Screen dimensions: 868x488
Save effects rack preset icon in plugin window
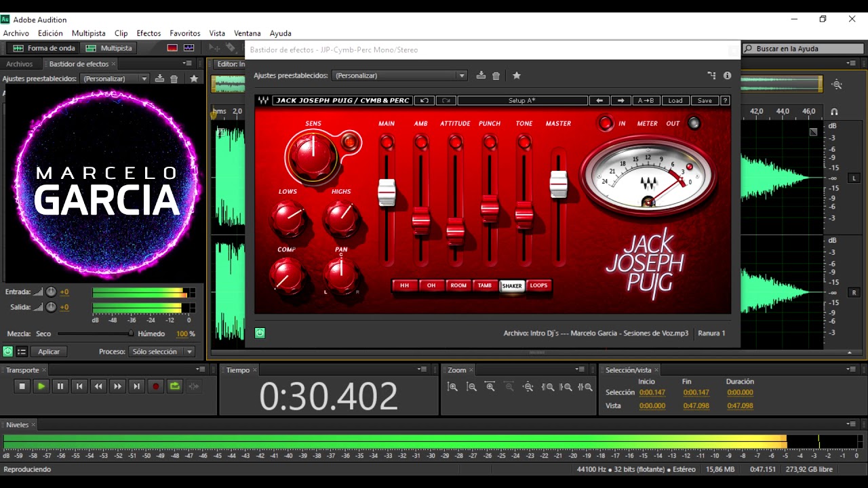pyautogui.click(x=481, y=75)
